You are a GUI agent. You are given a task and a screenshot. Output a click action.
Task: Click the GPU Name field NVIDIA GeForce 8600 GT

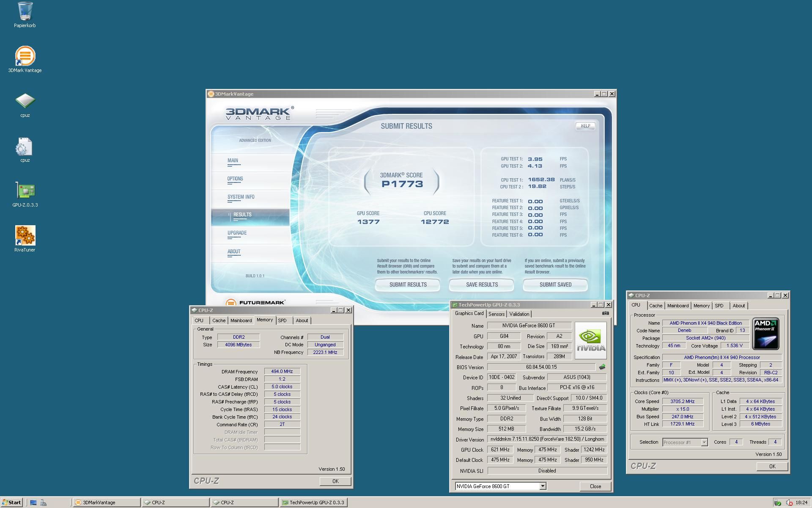point(529,326)
